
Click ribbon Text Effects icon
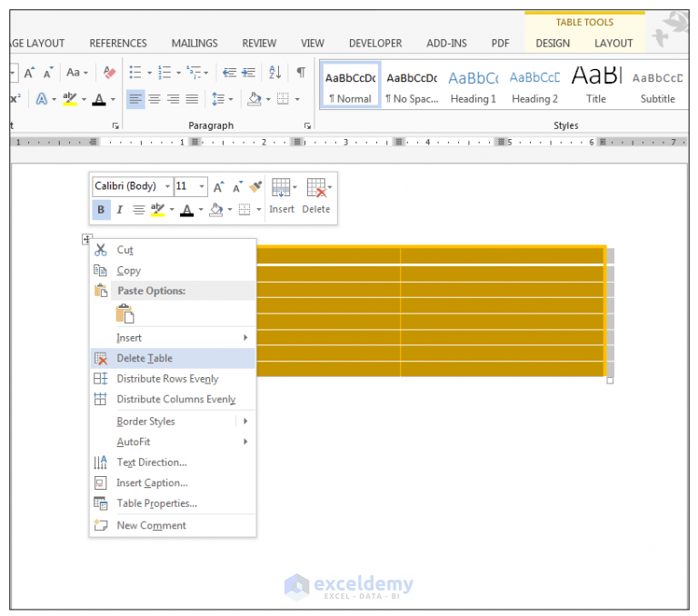tap(42, 99)
